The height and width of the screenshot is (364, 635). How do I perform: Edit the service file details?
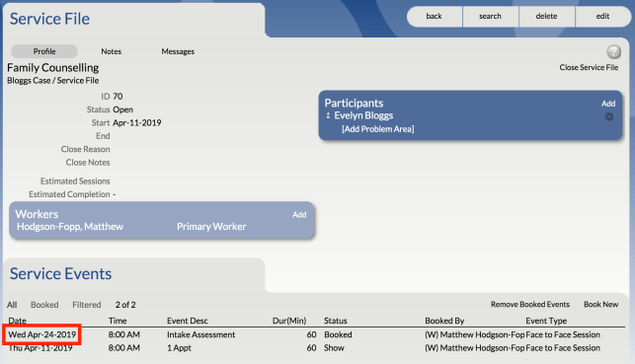tap(602, 16)
